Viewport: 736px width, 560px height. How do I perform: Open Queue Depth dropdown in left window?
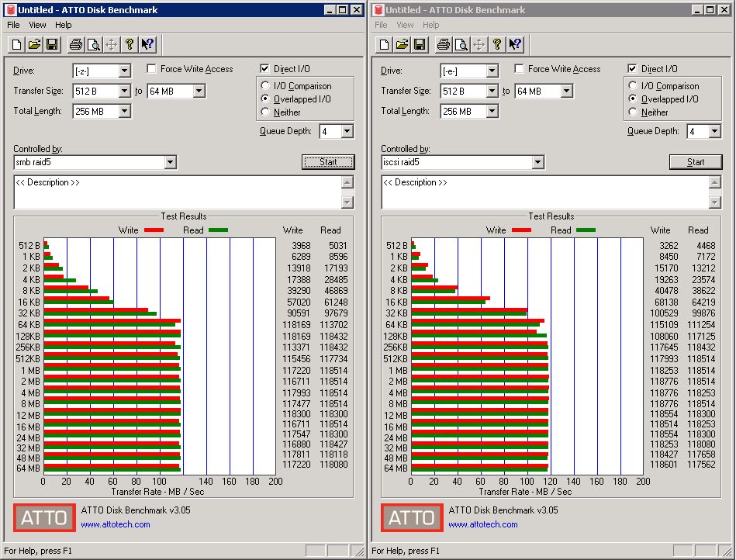pyautogui.click(x=347, y=131)
